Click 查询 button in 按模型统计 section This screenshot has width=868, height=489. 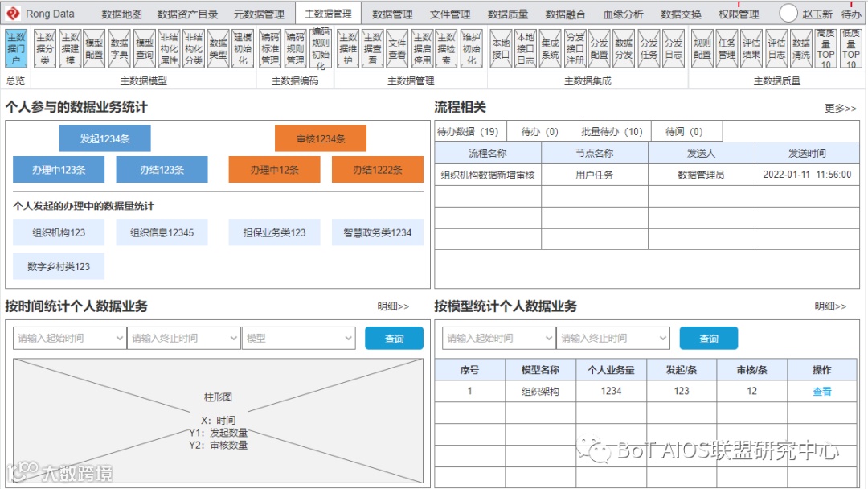(709, 339)
